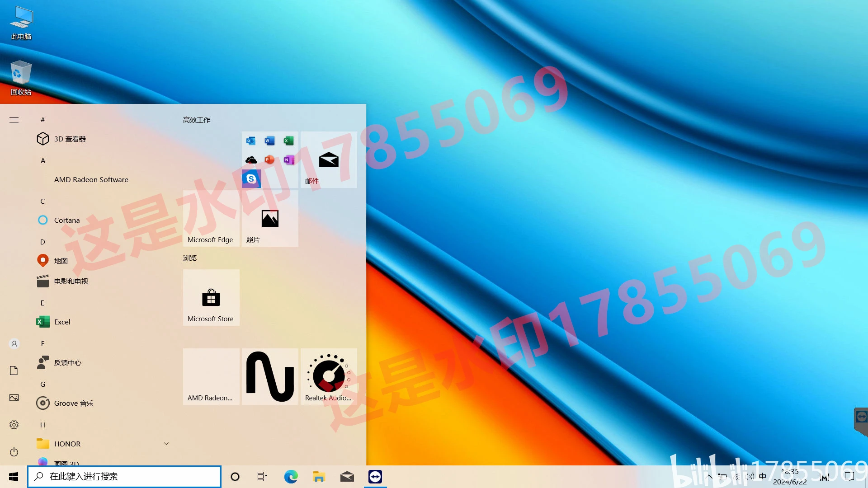The width and height of the screenshot is (868, 488).
Task: Open Mail from the taskbar
Action: pos(347,477)
